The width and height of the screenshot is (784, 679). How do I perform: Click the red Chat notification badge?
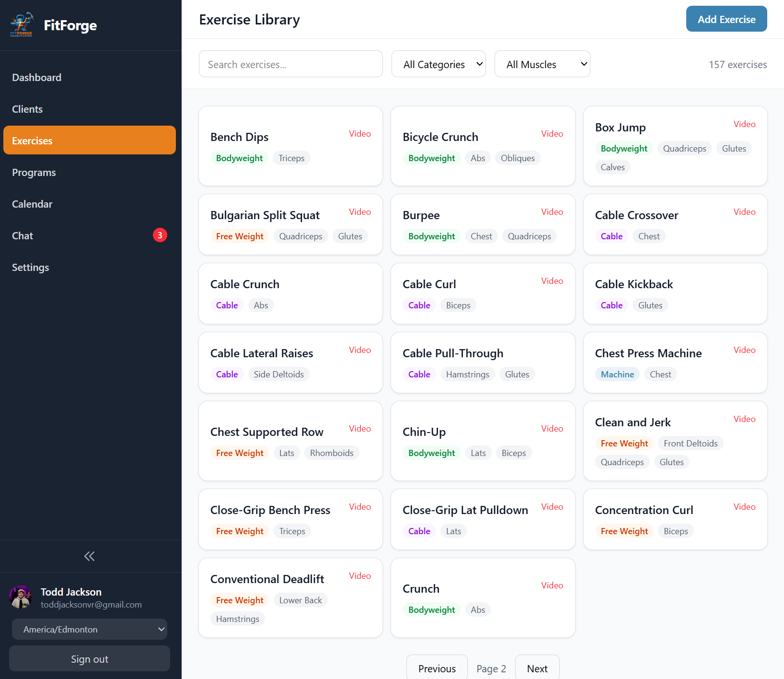tap(160, 235)
